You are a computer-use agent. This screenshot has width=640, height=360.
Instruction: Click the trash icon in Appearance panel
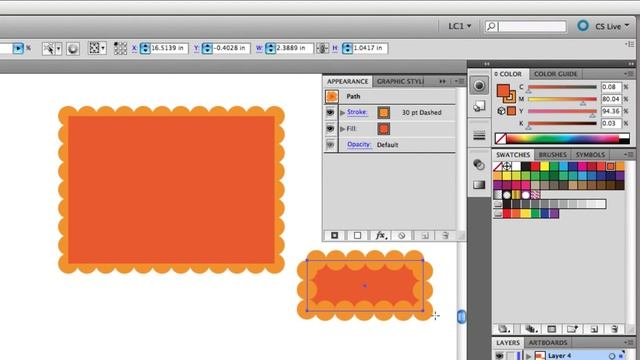[x=445, y=236]
